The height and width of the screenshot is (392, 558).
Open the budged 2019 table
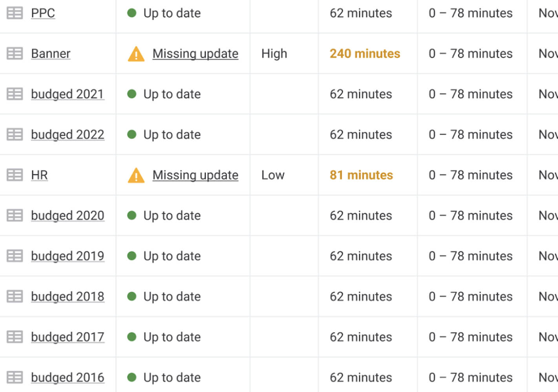[67, 256]
